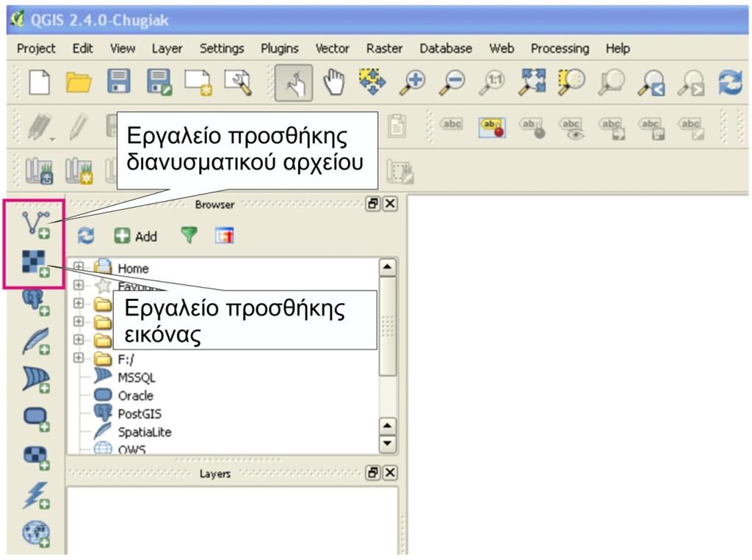This screenshot has height=560, width=752.
Task: Open the Vector menu
Action: click(x=332, y=48)
